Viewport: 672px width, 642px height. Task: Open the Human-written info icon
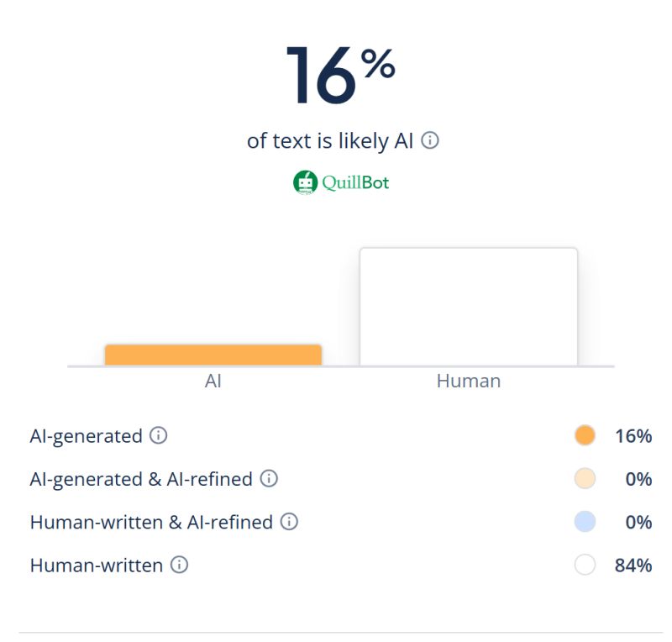coord(179,566)
